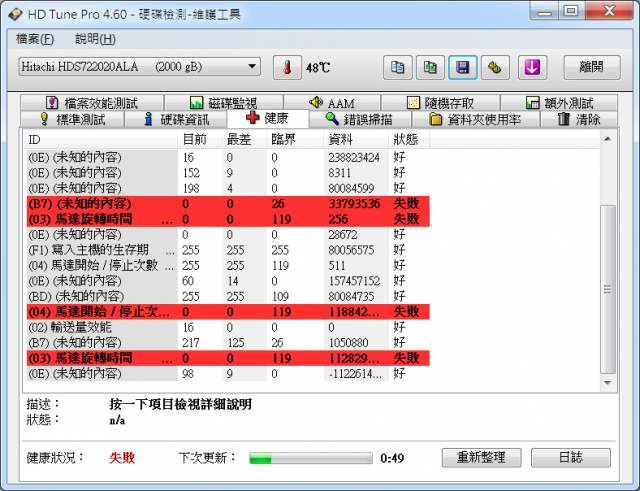The height and width of the screenshot is (491, 640).
Task: Minimize the HD Tune Pro window
Action: click(x=545, y=11)
